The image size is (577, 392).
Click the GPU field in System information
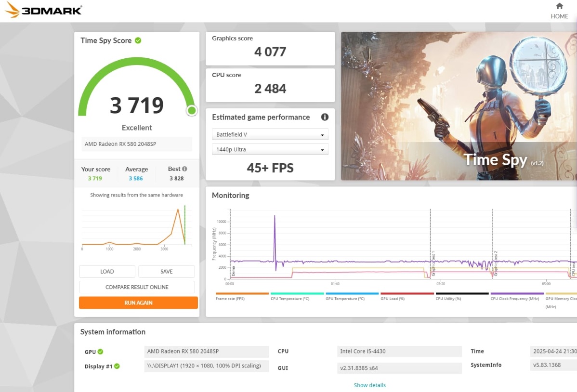[x=207, y=352]
